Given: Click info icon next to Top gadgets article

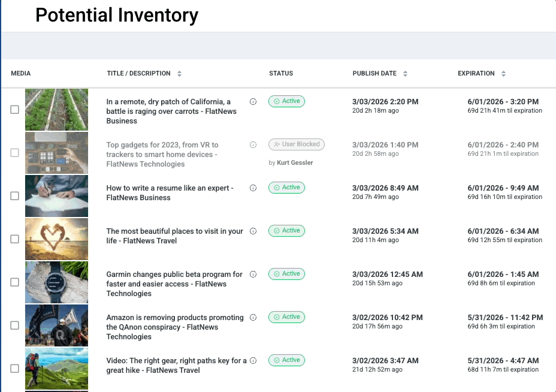Looking at the screenshot, I should click(x=253, y=145).
